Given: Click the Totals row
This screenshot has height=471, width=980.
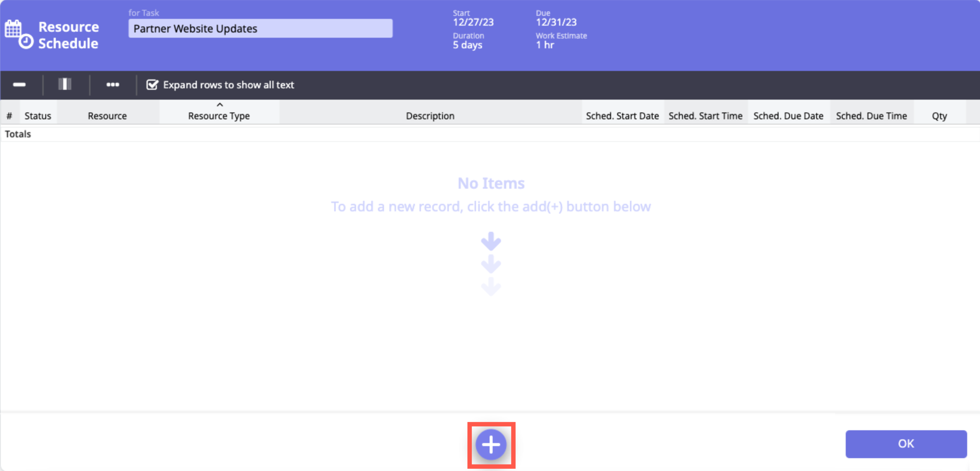Looking at the screenshot, I should point(18,134).
